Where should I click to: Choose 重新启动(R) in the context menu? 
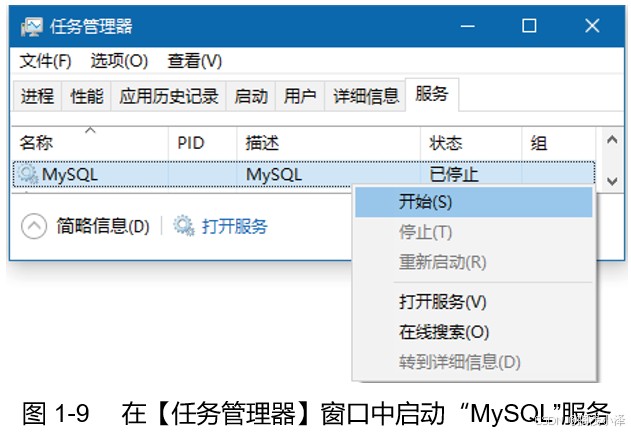tap(474, 262)
